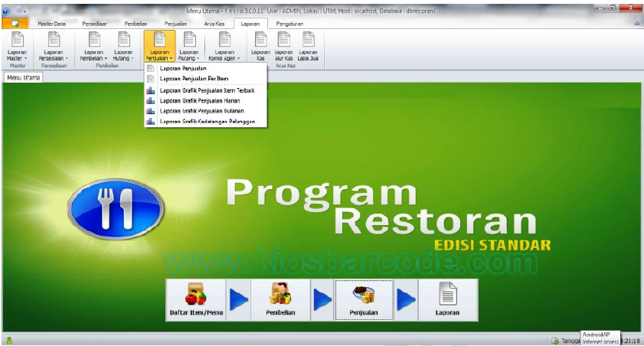Click the Laporan Kas ribbon icon

point(260,45)
